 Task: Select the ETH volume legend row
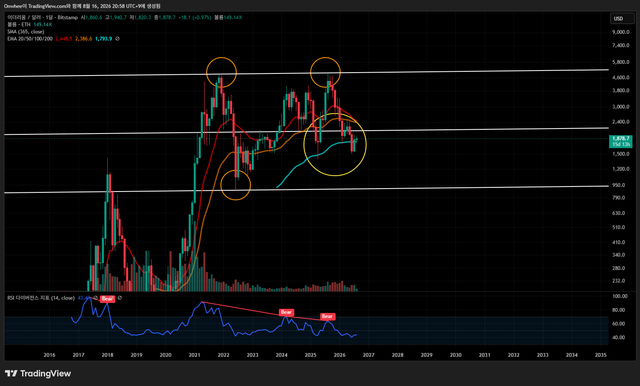(29, 24)
